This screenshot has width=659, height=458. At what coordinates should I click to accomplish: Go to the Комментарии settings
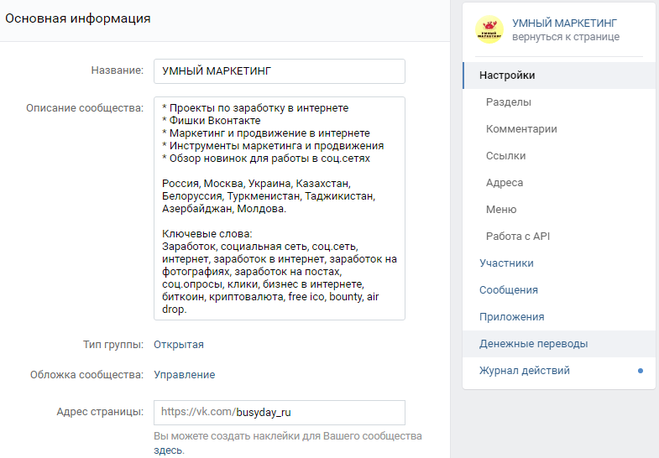pos(521,129)
